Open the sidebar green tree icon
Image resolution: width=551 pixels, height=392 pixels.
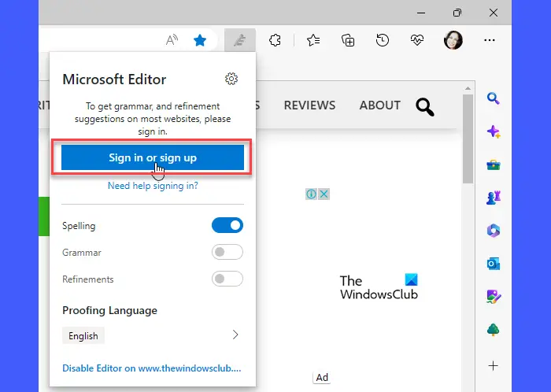[x=494, y=330]
